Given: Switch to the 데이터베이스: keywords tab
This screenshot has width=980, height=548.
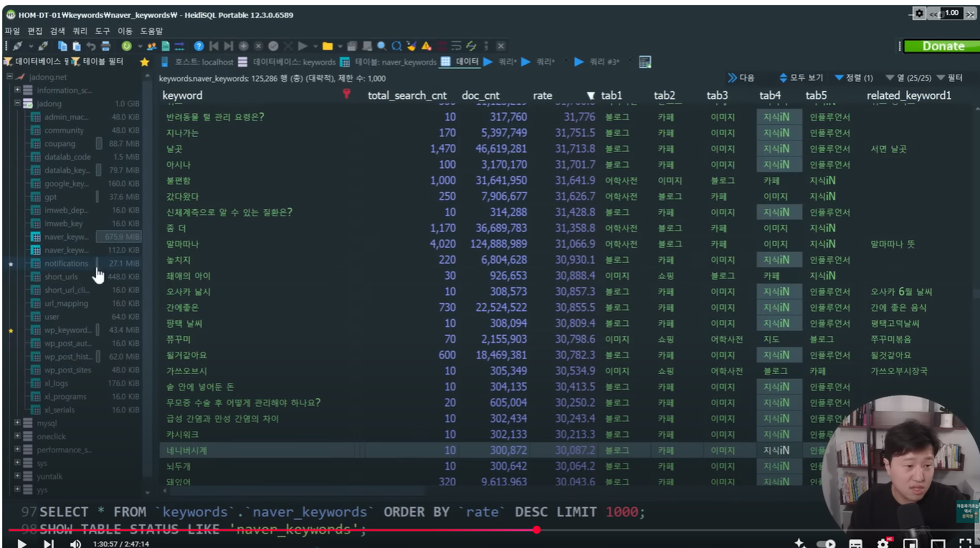Looking at the screenshot, I should (x=287, y=62).
